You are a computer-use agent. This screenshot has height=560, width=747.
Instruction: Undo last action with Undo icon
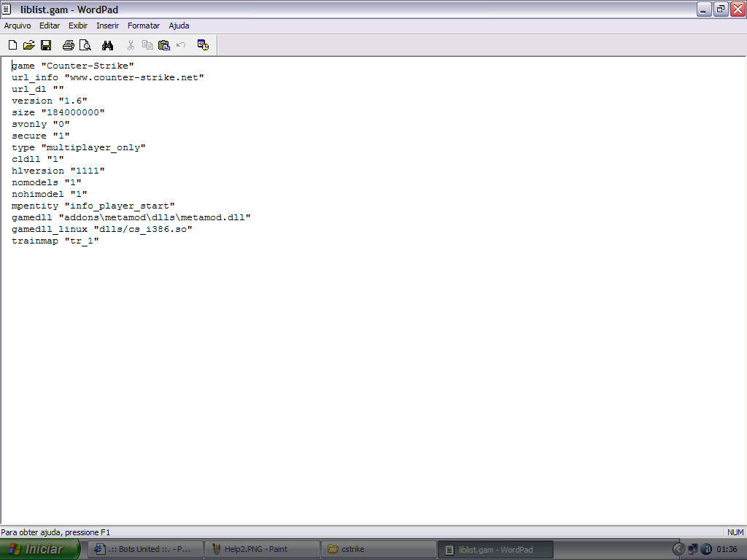181,45
